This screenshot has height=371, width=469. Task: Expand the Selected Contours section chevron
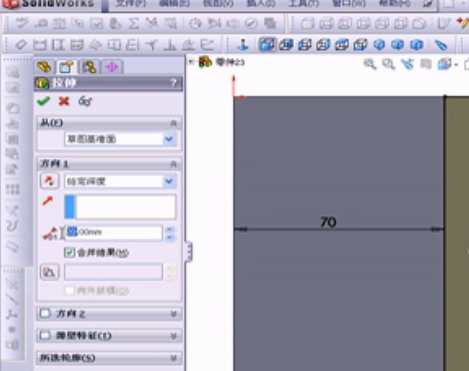pos(173,358)
